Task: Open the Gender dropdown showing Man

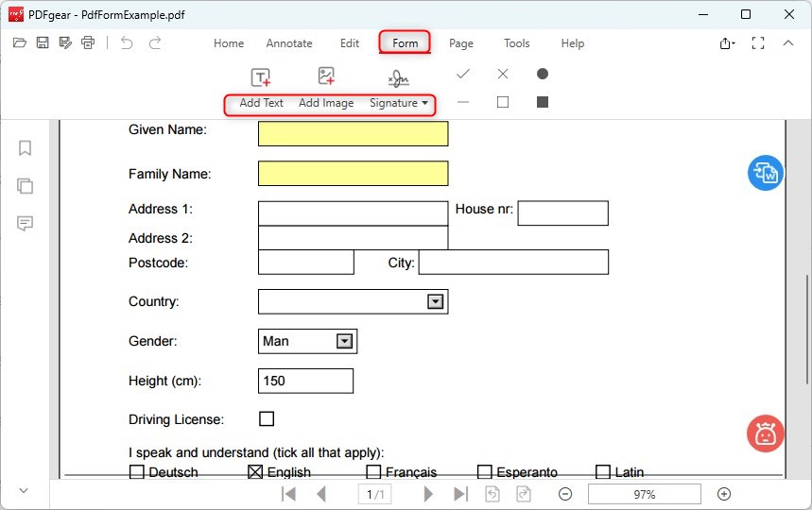Action: point(344,341)
